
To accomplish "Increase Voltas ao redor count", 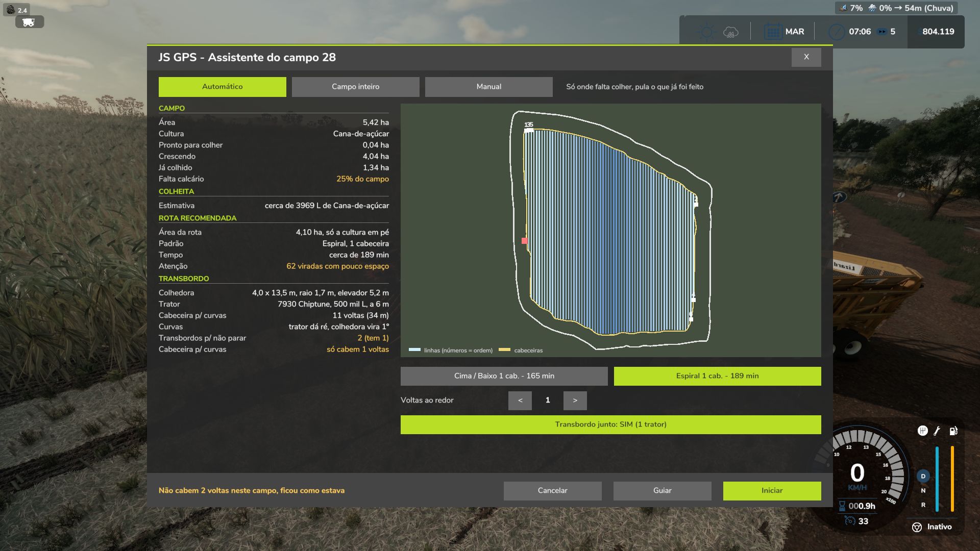I will pos(575,400).
